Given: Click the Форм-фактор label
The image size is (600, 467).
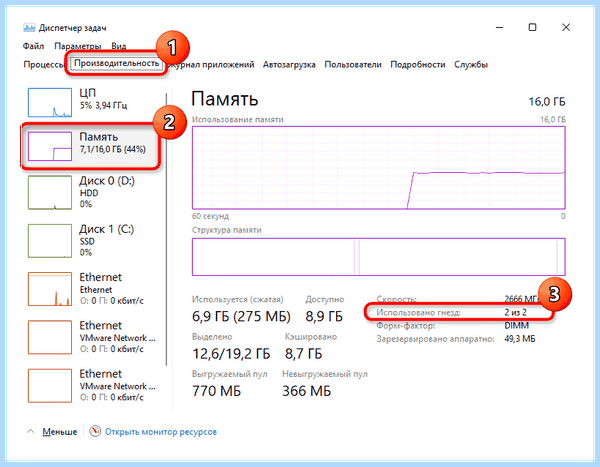Looking at the screenshot, I should (x=406, y=326).
